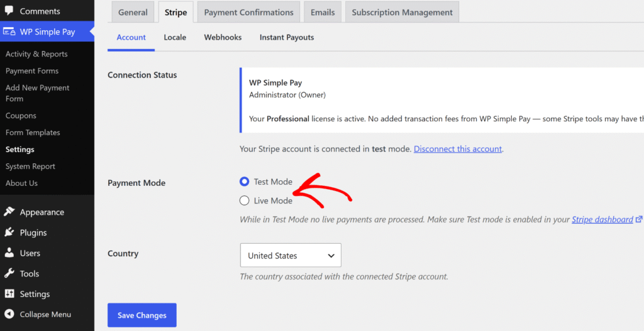The width and height of the screenshot is (644, 331).
Task: Click the Appearance menu label
Action: click(x=42, y=212)
